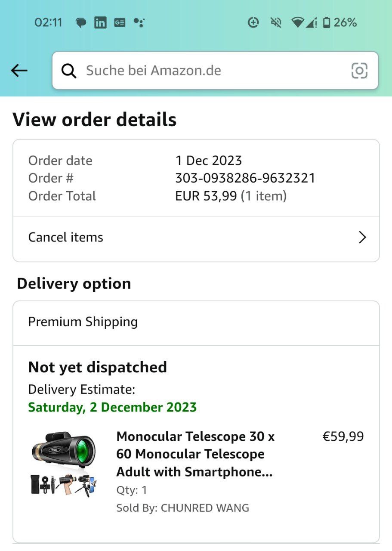This screenshot has width=392, height=551.
Task: Tap the Google News notification icon
Action: click(x=120, y=23)
